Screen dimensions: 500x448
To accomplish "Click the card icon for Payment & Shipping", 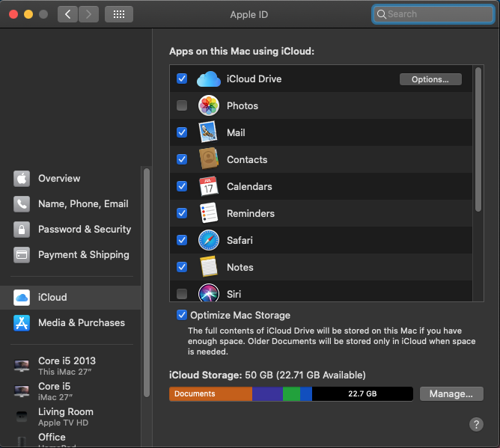I will (x=22, y=255).
